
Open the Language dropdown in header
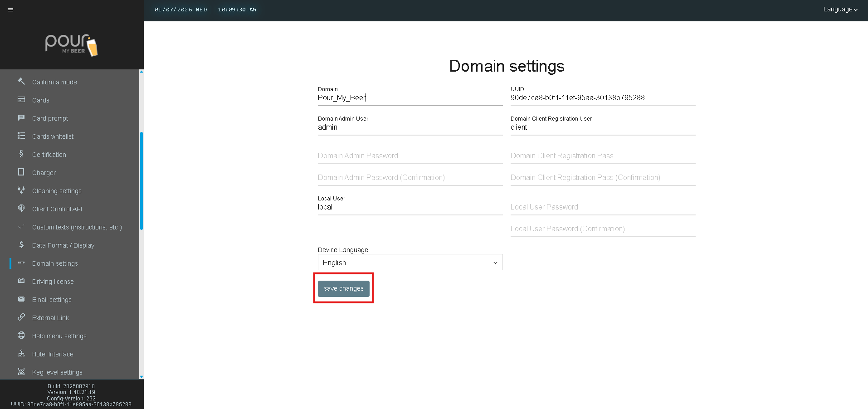pyautogui.click(x=840, y=10)
